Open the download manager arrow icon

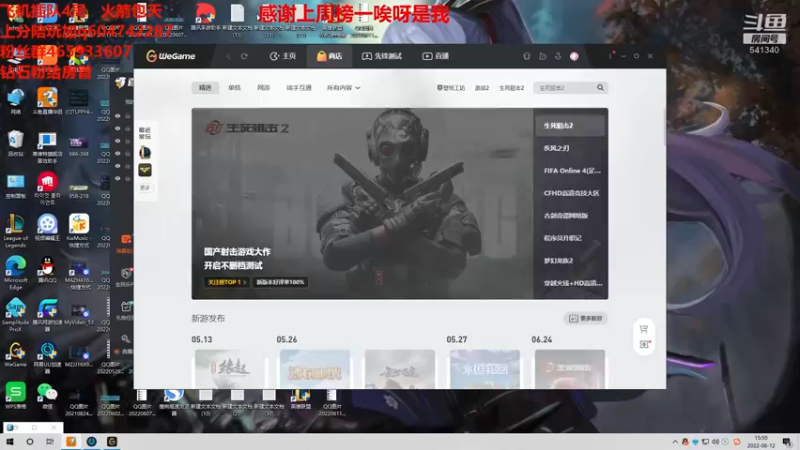[558, 56]
